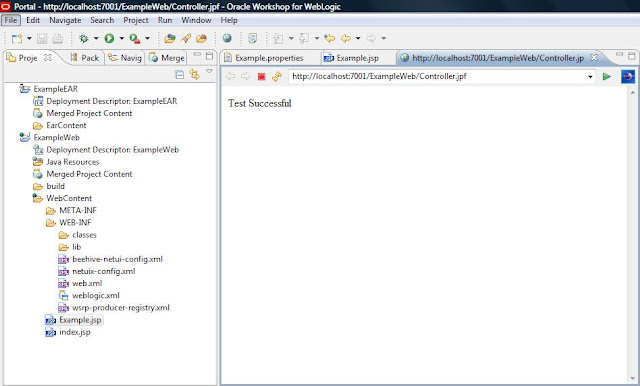The height and width of the screenshot is (386, 640).
Task: Open the Next Annotation dropdown arrow
Action: coord(291,38)
